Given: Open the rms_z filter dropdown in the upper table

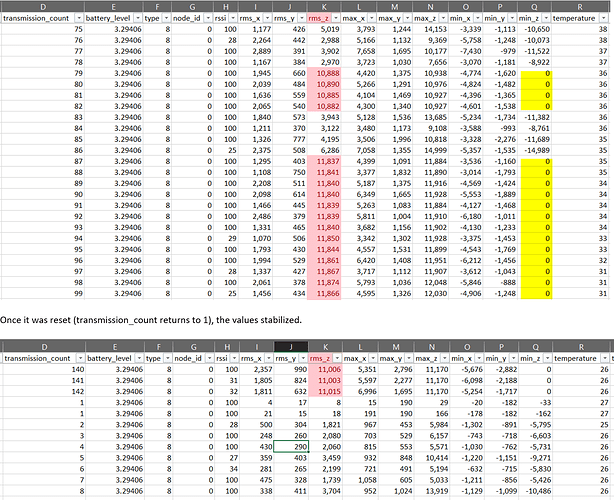Looking at the screenshot, I should 336,18.
